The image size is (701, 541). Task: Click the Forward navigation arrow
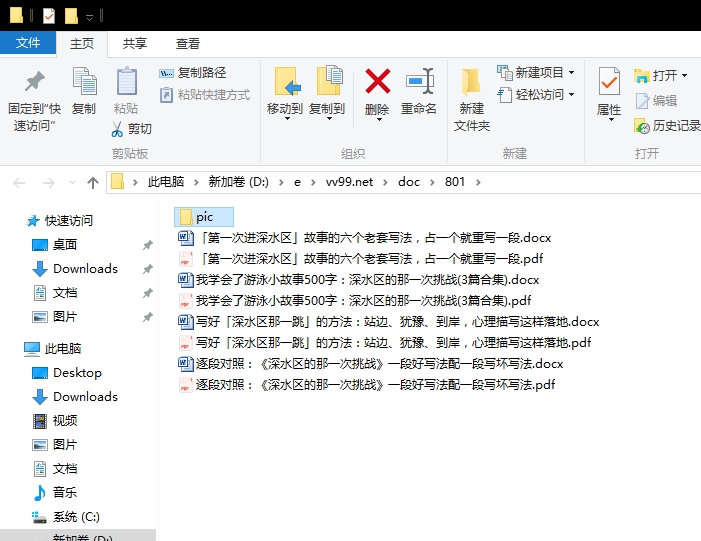49,182
